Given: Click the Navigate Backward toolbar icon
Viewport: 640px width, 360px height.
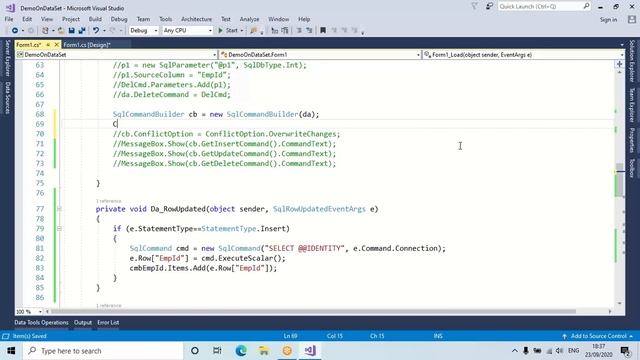Looking at the screenshot, I should coord(15,31).
